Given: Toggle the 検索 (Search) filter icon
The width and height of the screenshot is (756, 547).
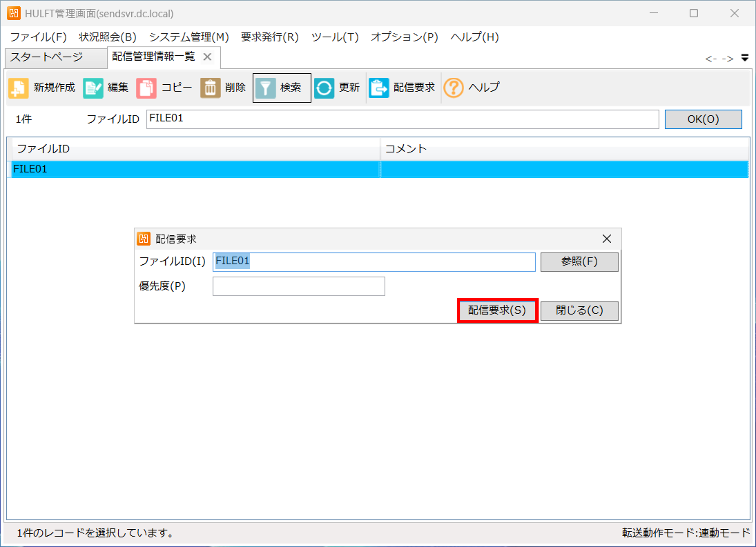Looking at the screenshot, I should [265, 88].
